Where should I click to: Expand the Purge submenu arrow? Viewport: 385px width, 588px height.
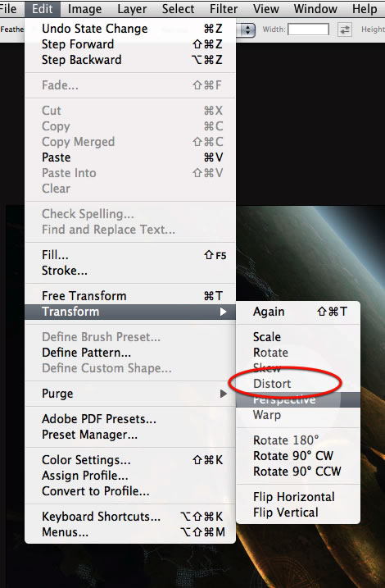point(223,394)
